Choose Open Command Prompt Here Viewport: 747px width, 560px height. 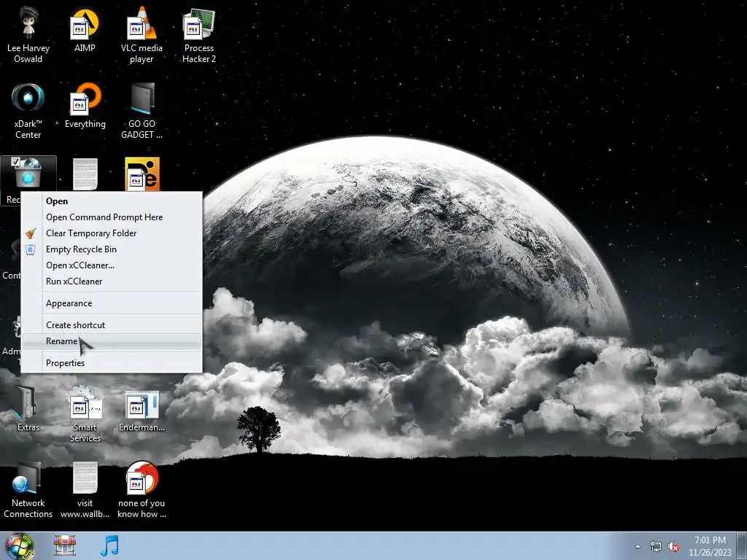pos(112,217)
